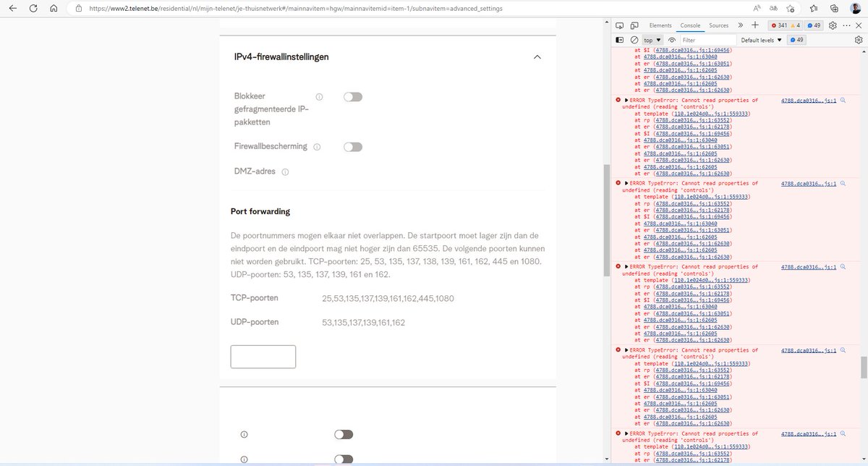Go back to the previous page
This screenshot has width=868, height=466.
click(x=14, y=9)
